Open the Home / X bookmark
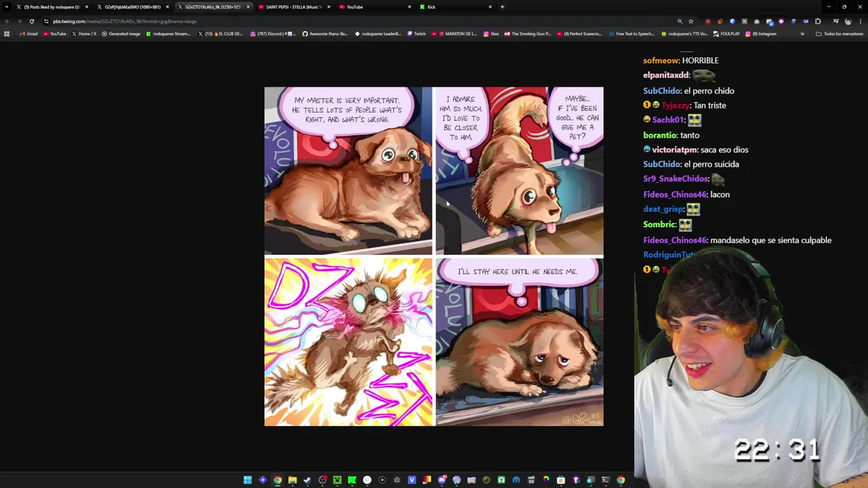 tap(83, 34)
